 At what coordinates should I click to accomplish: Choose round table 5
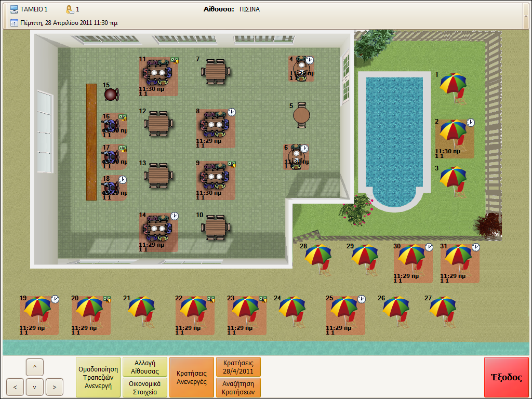(x=301, y=115)
